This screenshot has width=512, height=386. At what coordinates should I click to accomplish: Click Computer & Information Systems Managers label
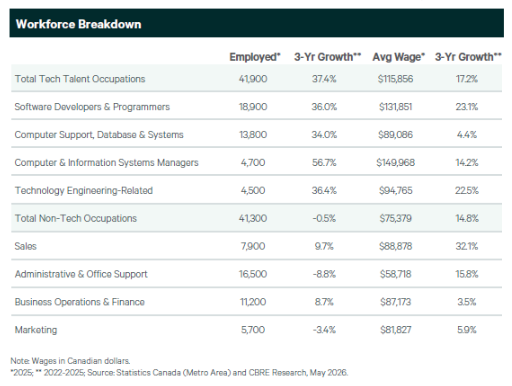(x=107, y=162)
